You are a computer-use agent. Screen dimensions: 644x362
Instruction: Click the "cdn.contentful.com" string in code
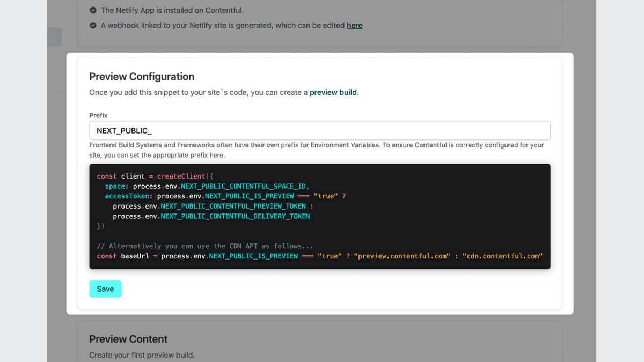[502, 256]
